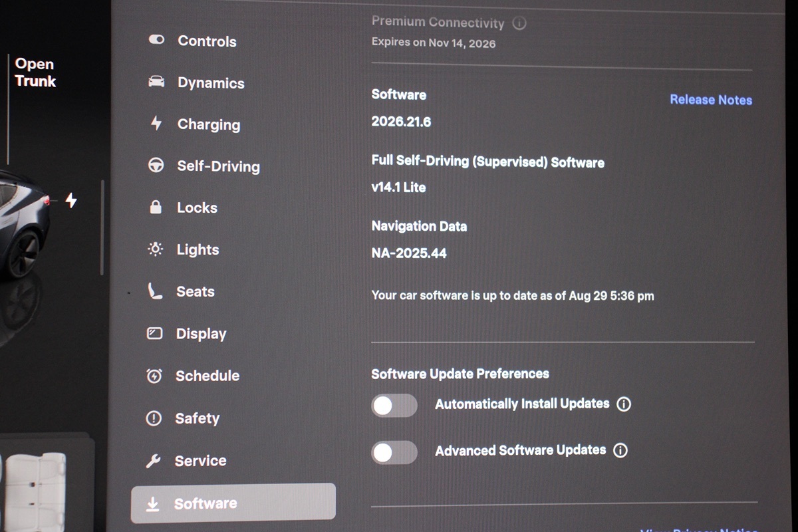This screenshot has height=532, width=798.
Task: Open the Charging settings label
Action: point(209,124)
